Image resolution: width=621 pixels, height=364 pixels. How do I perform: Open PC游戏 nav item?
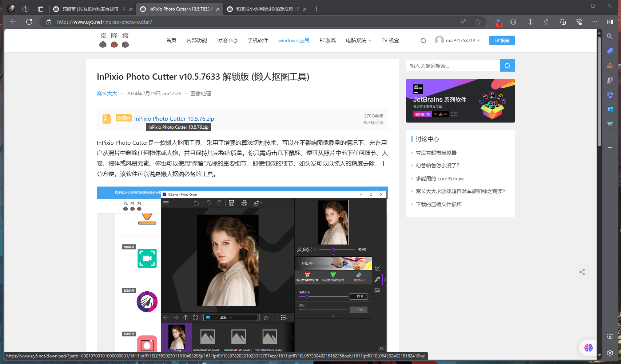[328, 40]
